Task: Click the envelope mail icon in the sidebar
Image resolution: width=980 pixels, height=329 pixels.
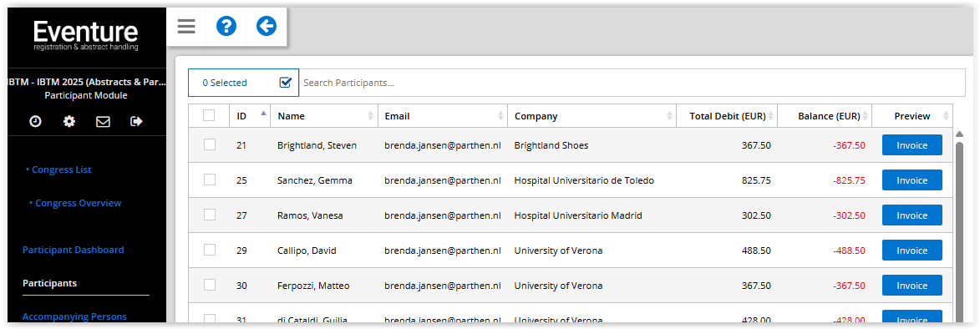Action: [x=103, y=121]
